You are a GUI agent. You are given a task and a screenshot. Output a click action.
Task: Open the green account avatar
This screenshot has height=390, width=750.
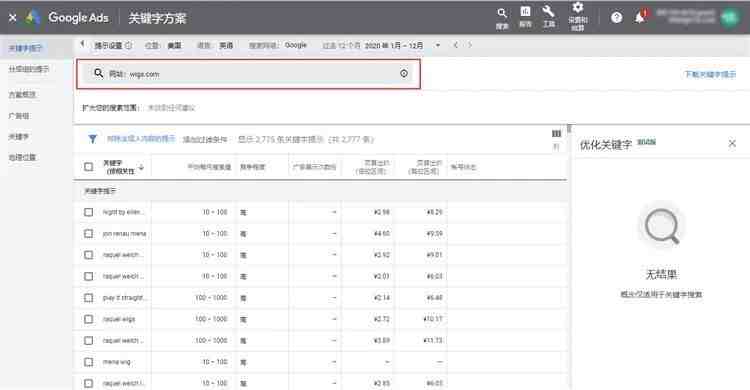click(x=729, y=18)
